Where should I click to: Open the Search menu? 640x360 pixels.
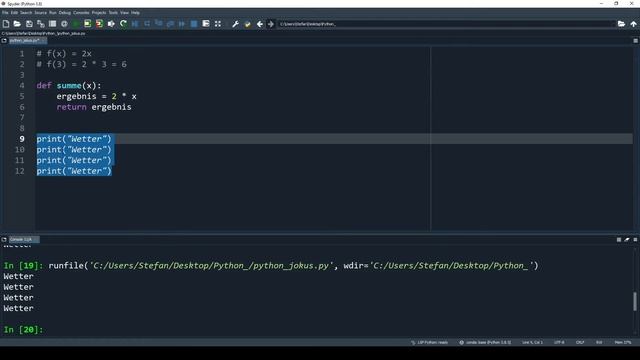coord(26,13)
